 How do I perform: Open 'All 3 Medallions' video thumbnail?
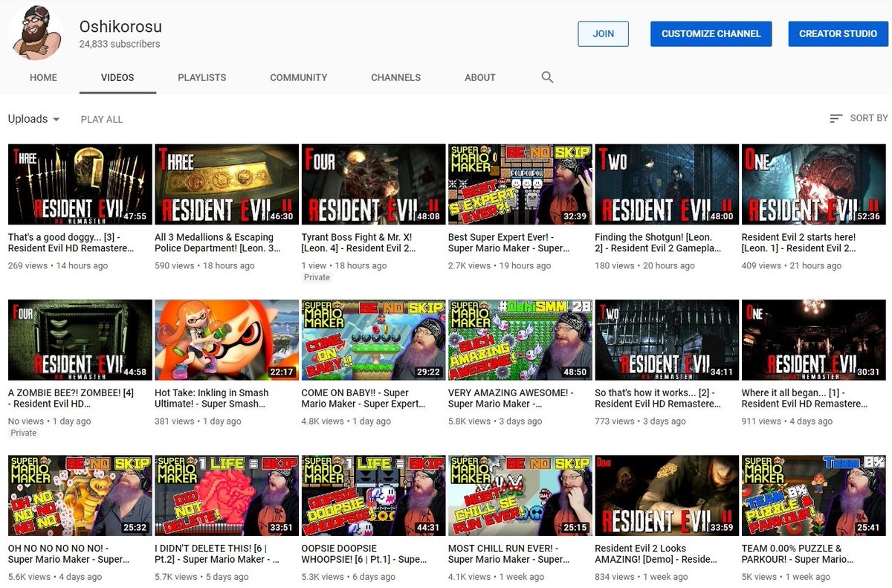coord(227,184)
